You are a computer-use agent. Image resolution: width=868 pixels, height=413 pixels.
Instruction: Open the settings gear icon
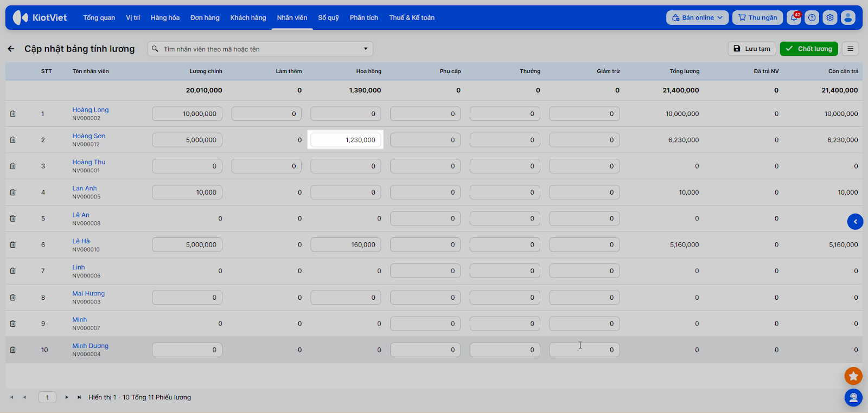point(830,18)
